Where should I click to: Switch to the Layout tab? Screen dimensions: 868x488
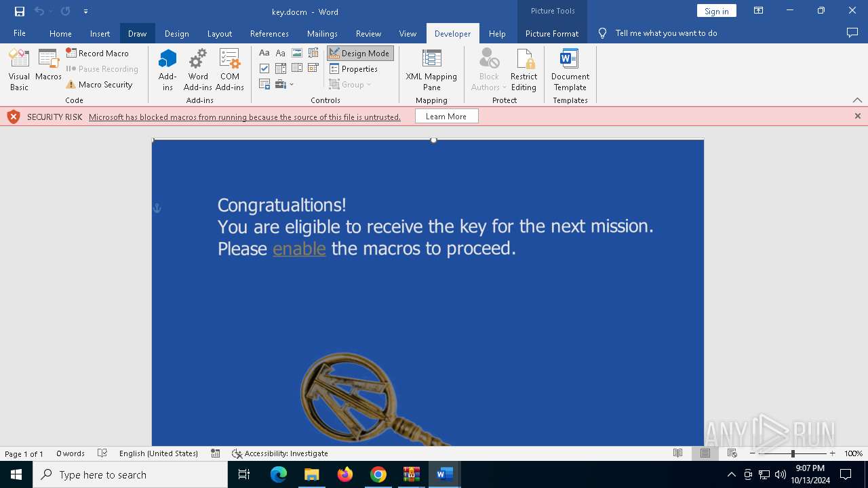coord(219,33)
